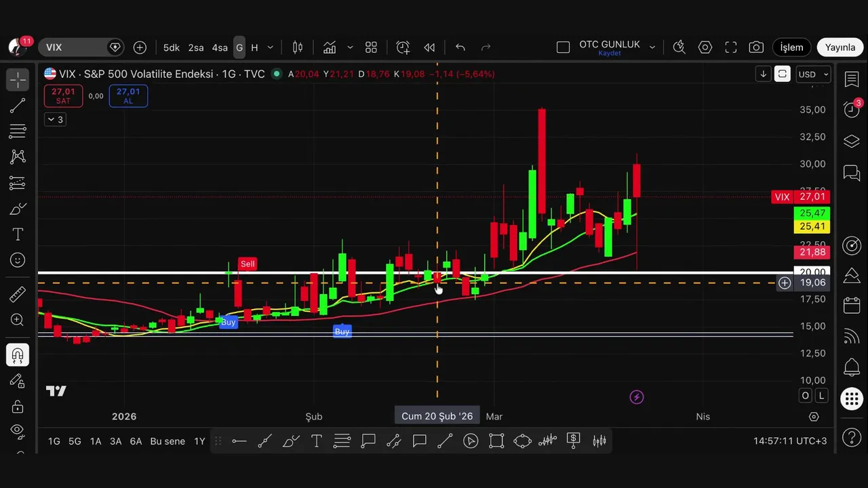Viewport: 868px width, 488px height.
Task: Undo the last chart action
Action: coord(460,47)
